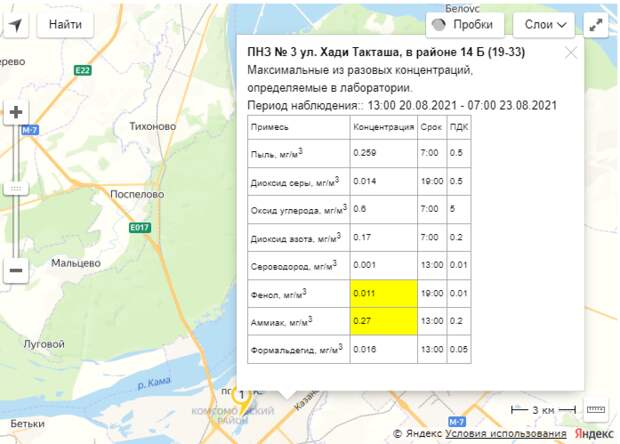Screen dimensions: 620x444
Task: Click the yellow Аммиак concentration cell
Action: (383, 321)
